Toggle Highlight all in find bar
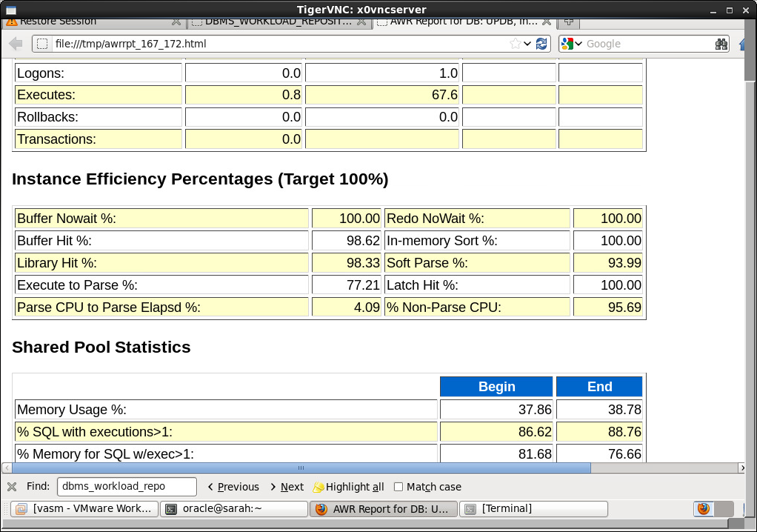Viewport: 757px width, 532px height. 349,487
